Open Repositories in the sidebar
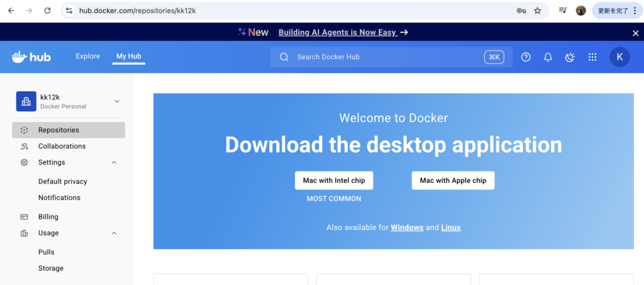The width and height of the screenshot is (644, 285). [x=69, y=130]
